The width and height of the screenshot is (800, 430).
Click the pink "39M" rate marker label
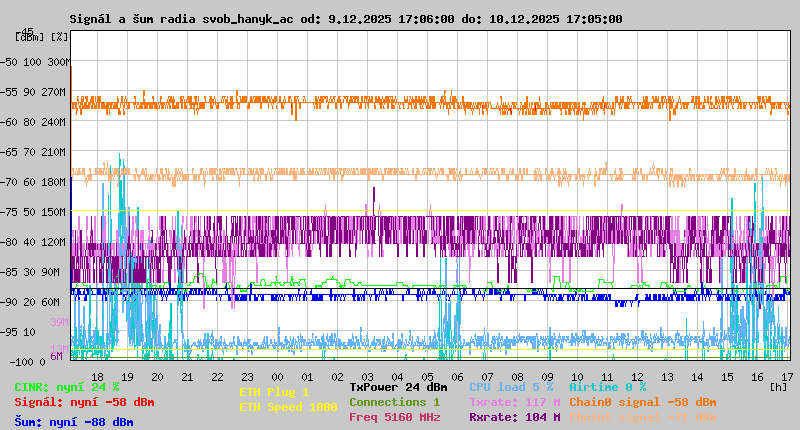59,322
